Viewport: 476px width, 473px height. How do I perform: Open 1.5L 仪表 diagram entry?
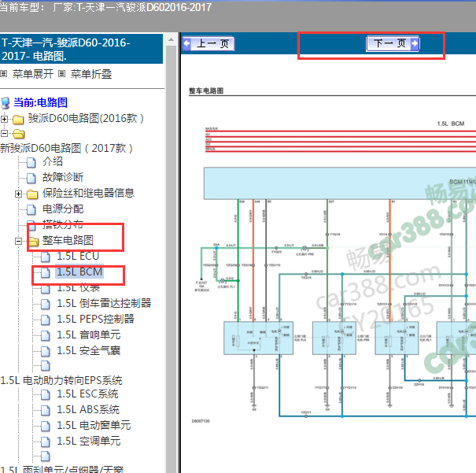coord(79,287)
